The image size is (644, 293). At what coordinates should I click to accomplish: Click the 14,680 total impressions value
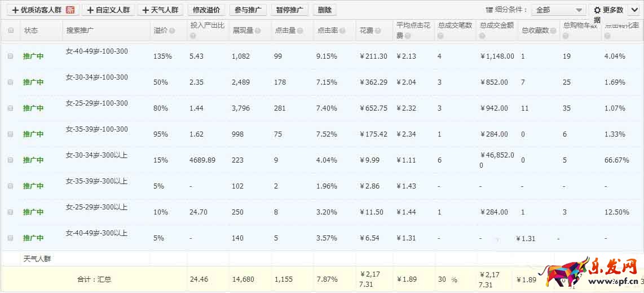pos(243,279)
